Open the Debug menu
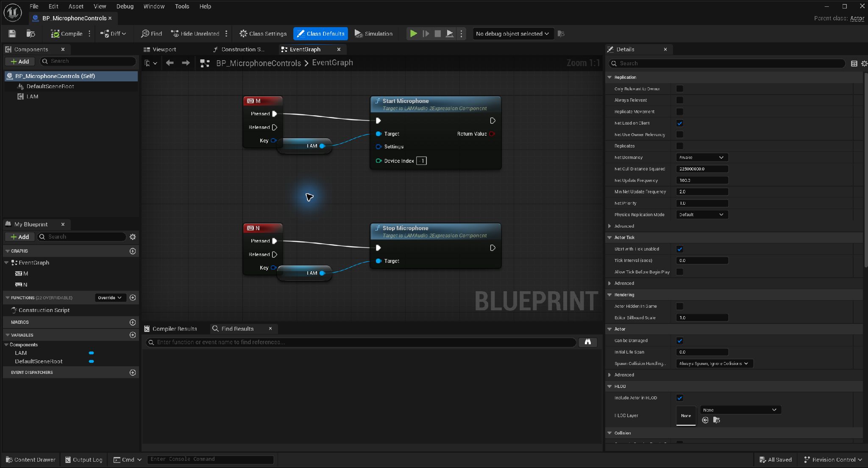Screen dimensions: 868x468 coord(125,6)
